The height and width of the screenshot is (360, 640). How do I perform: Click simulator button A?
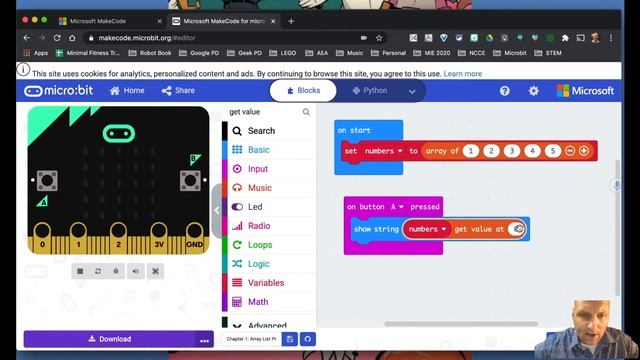click(47, 181)
